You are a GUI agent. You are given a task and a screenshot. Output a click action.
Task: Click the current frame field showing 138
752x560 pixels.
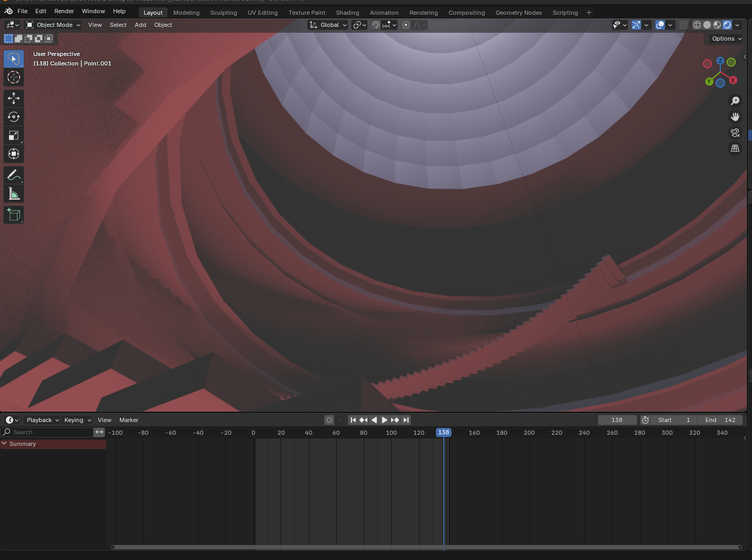(617, 420)
